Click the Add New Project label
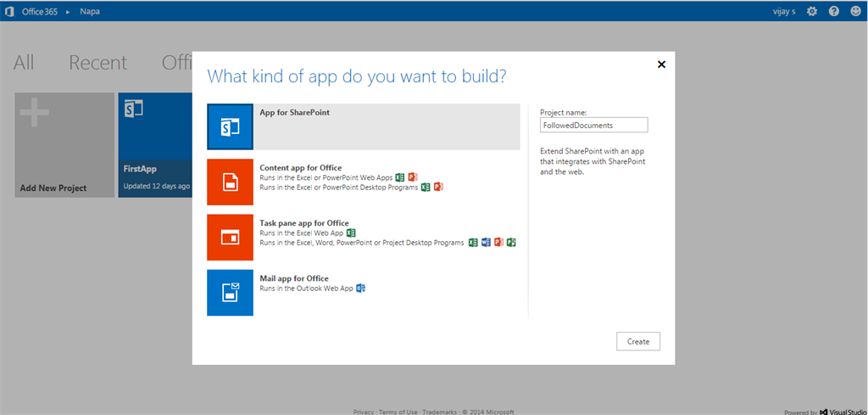The height and width of the screenshot is (415, 868). (x=53, y=188)
